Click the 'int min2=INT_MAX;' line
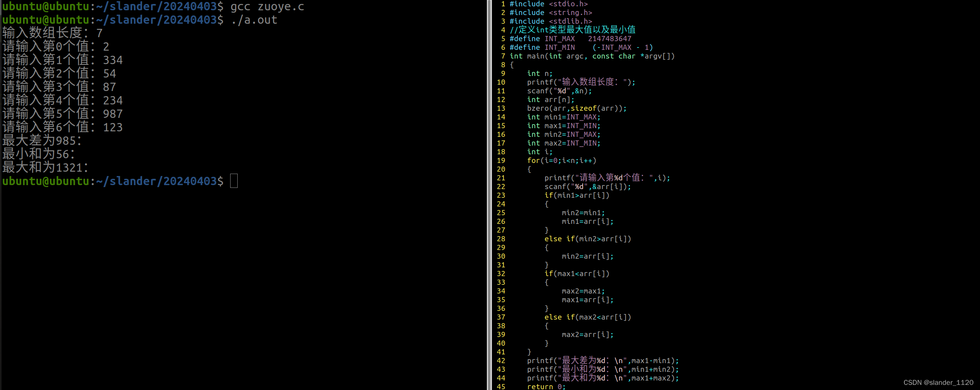980x390 pixels. 564,134
